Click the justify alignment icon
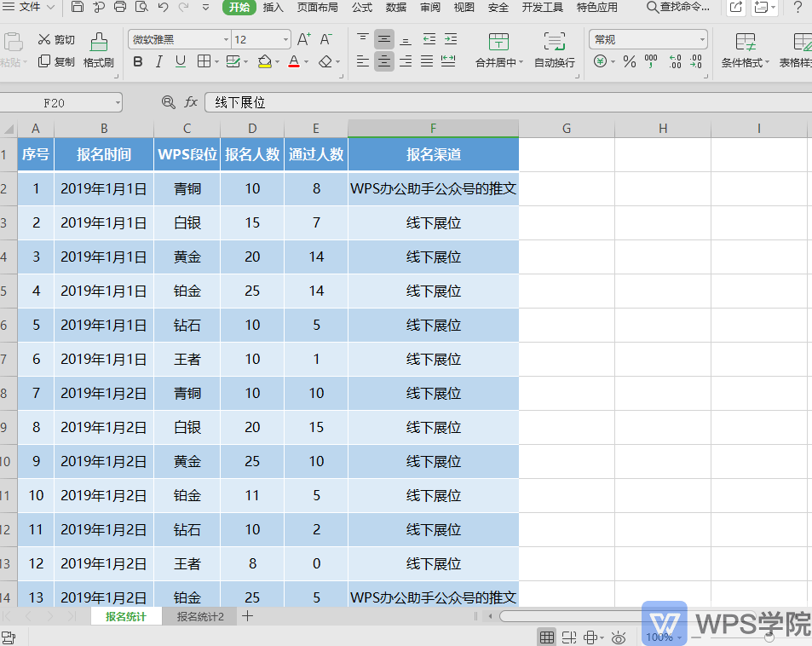This screenshot has height=646, width=812. [427, 61]
